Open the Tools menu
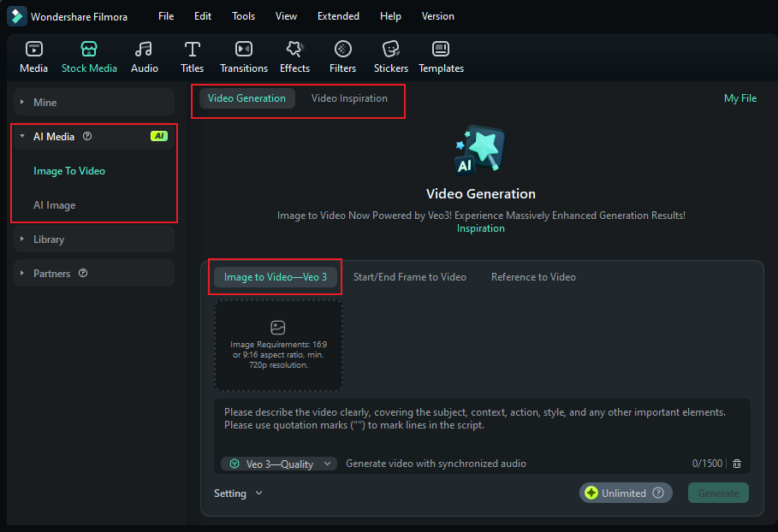The height and width of the screenshot is (532, 778). click(x=244, y=16)
